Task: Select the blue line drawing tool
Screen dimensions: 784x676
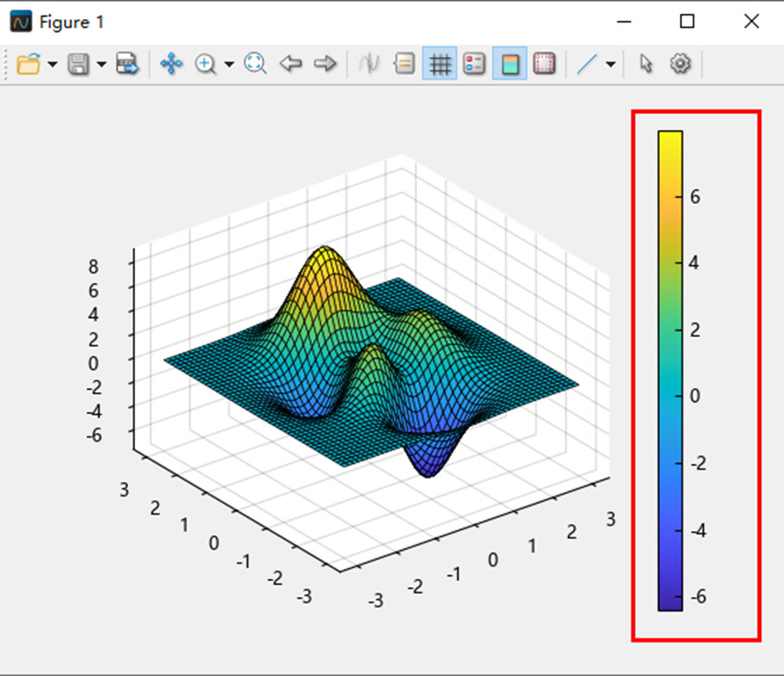Action: (x=586, y=64)
